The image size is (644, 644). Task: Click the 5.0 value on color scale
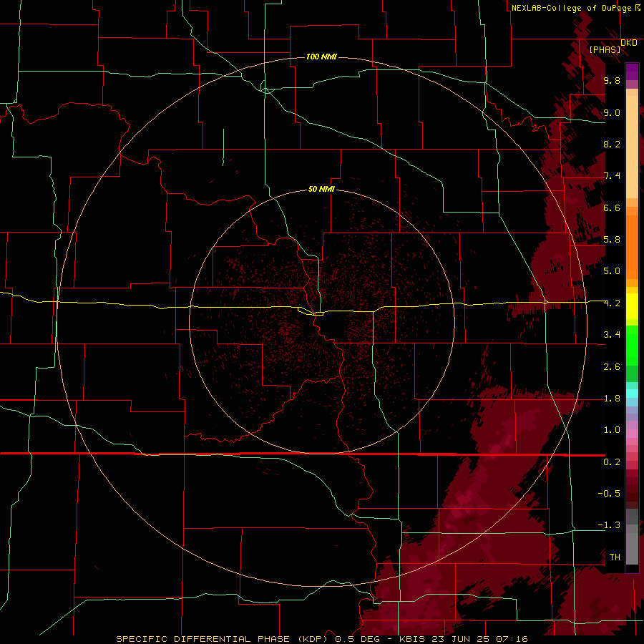click(x=612, y=271)
